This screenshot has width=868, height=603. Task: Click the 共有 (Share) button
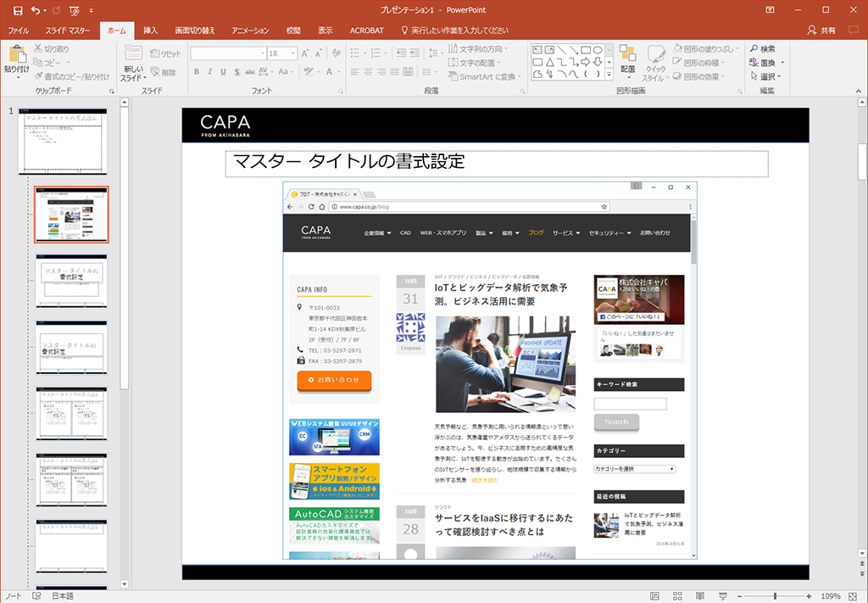tap(821, 31)
